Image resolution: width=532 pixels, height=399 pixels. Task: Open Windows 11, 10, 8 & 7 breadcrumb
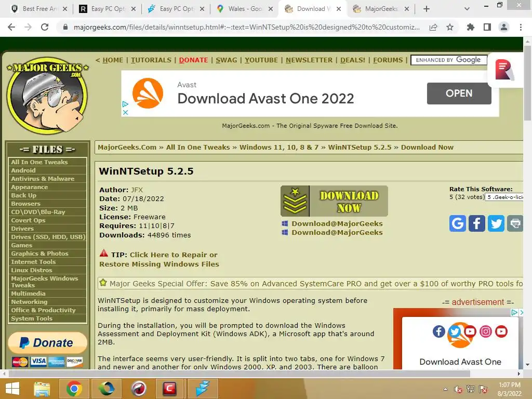tap(279, 147)
